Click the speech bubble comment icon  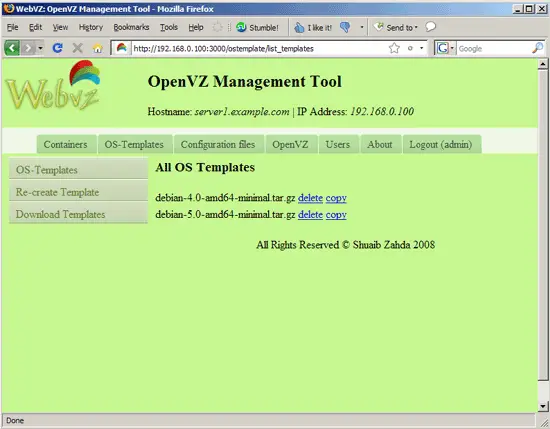430,27
